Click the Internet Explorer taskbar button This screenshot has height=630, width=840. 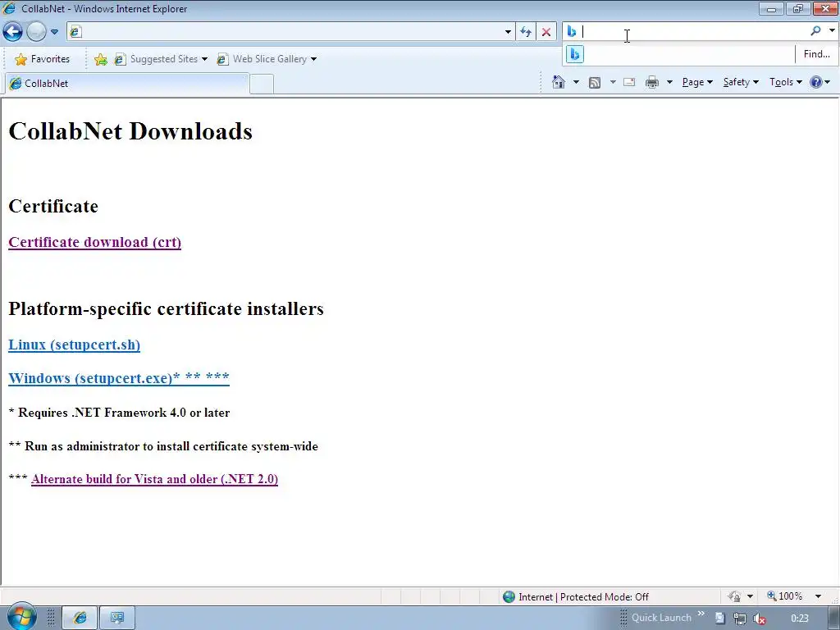pyautogui.click(x=80, y=618)
